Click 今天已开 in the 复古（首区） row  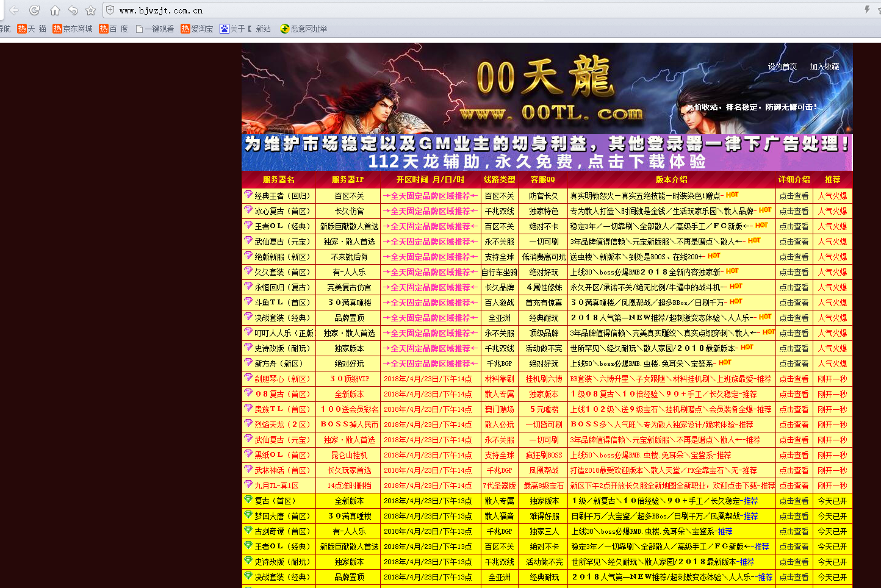(x=832, y=501)
